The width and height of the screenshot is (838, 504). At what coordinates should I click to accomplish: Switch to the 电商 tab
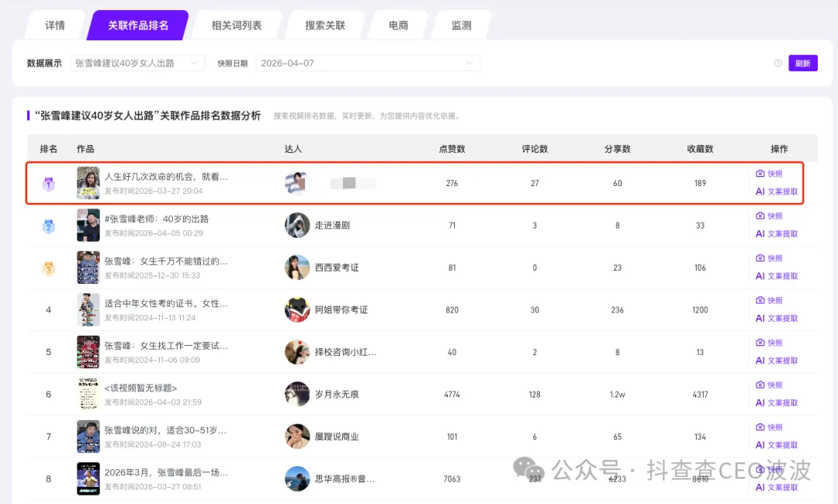(x=398, y=24)
